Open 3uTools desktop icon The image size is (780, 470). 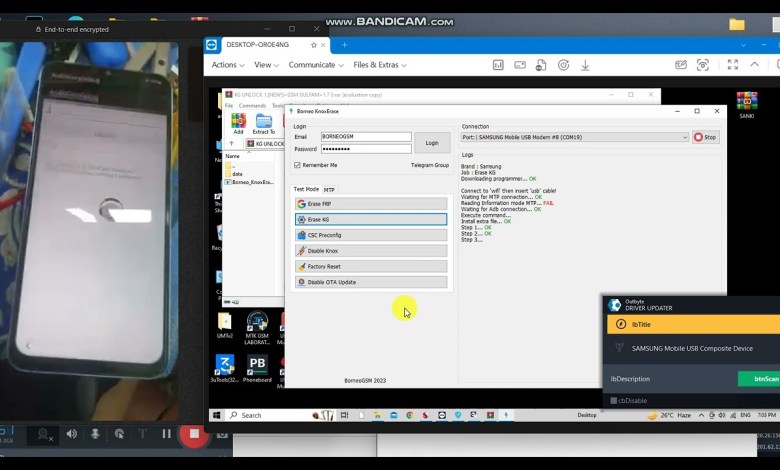(224, 368)
